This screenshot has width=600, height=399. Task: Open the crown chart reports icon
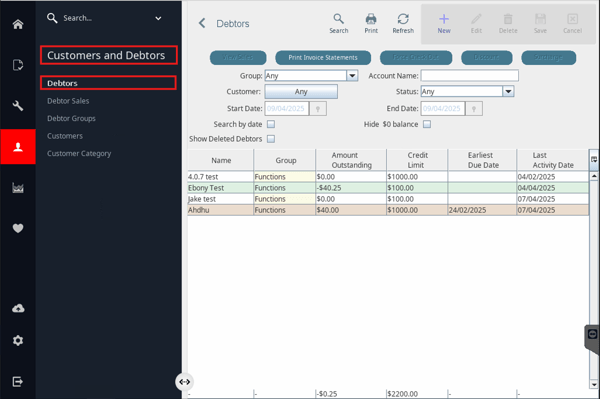(18, 187)
